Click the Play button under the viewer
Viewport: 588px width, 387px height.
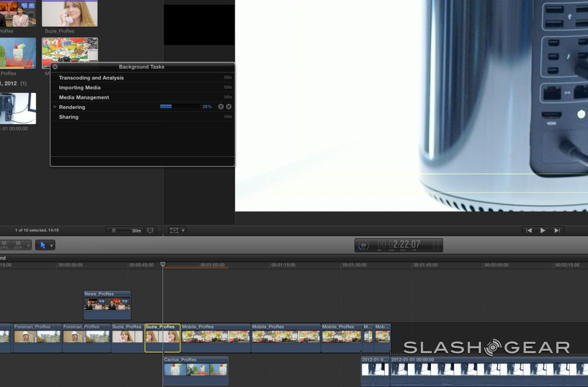pyautogui.click(x=543, y=231)
